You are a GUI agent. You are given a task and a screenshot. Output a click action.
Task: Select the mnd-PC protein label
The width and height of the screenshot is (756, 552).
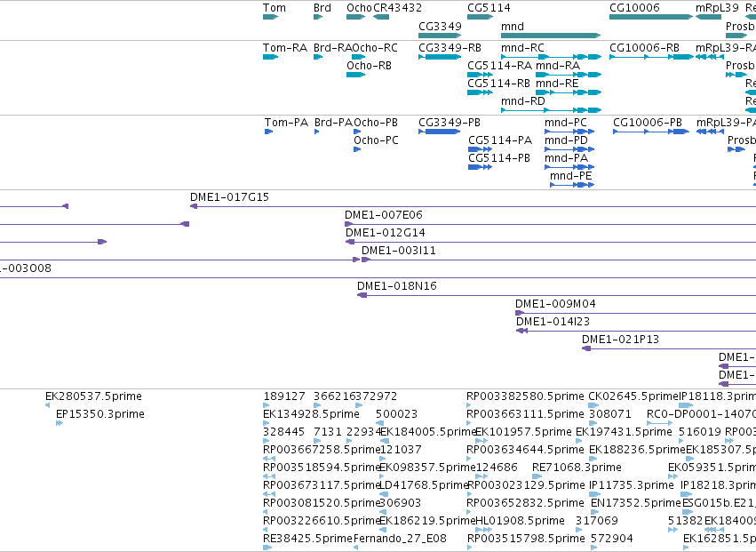[x=566, y=123]
